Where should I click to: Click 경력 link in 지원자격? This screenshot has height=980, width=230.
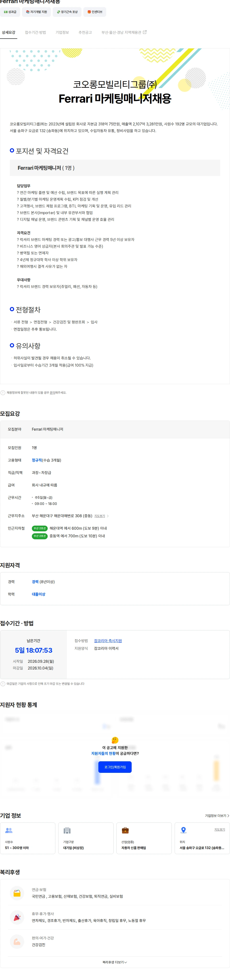pos(35,582)
